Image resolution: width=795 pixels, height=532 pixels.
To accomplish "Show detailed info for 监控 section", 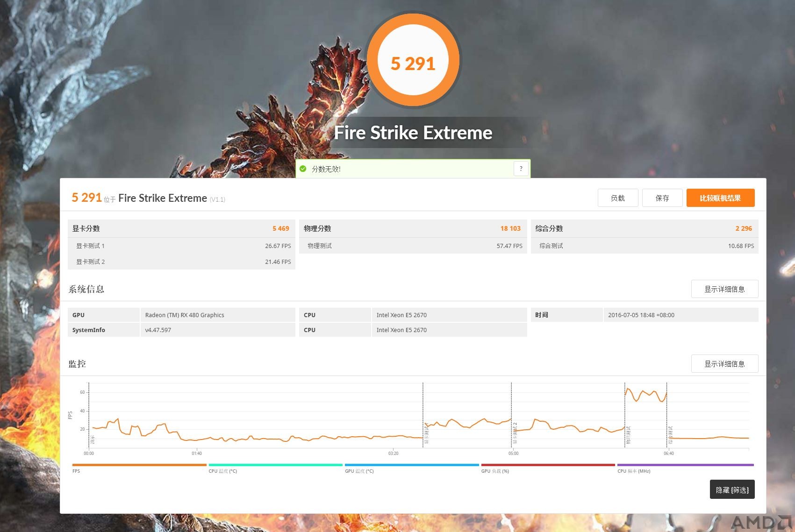I will pos(724,364).
